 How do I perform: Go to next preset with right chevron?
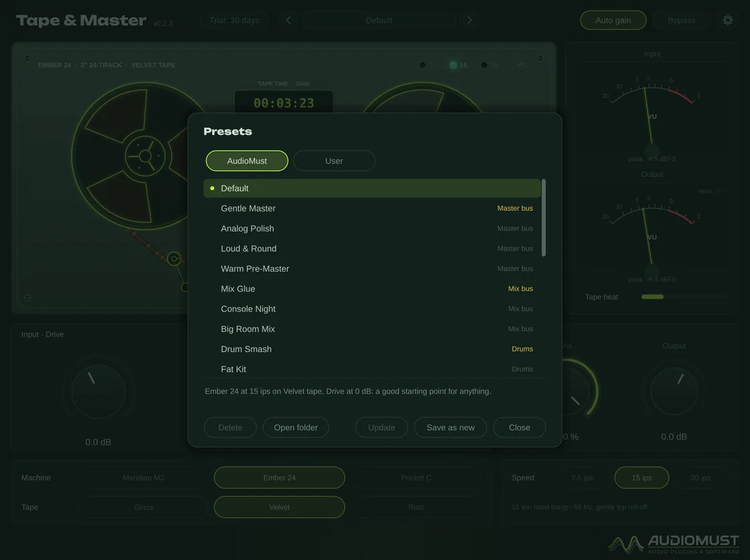click(469, 20)
